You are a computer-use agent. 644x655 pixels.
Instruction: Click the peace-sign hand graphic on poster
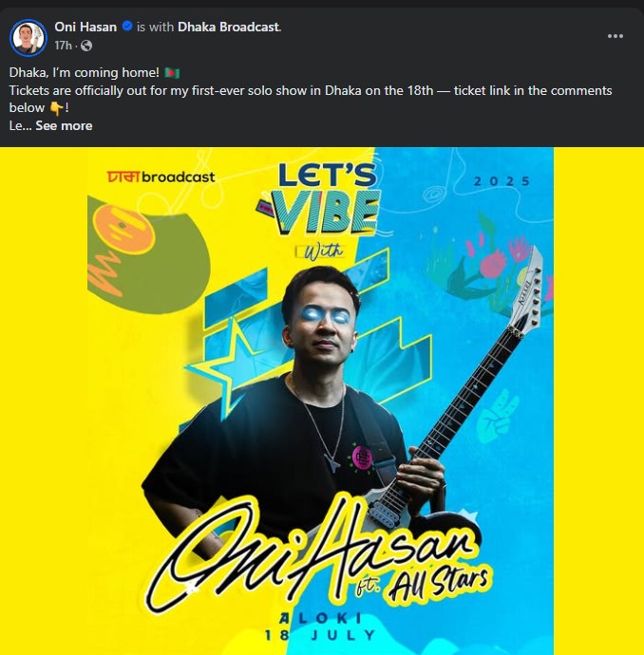coord(497,416)
